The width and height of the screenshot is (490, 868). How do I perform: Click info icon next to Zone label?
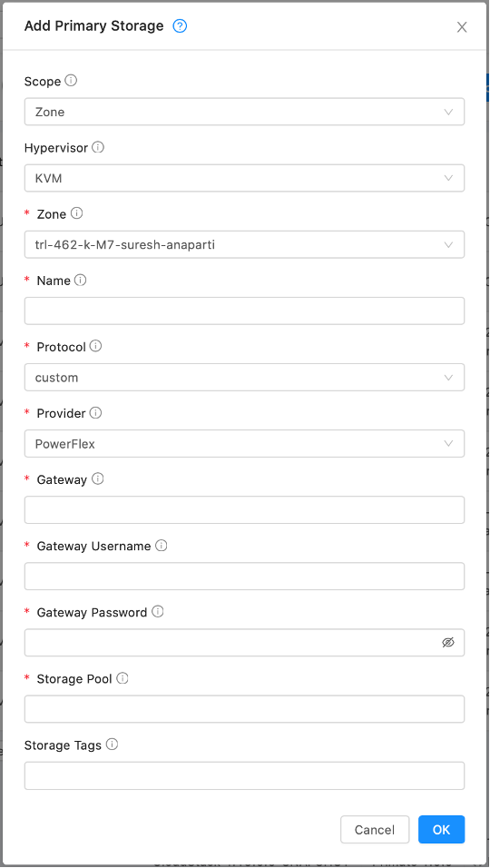[77, 213]
